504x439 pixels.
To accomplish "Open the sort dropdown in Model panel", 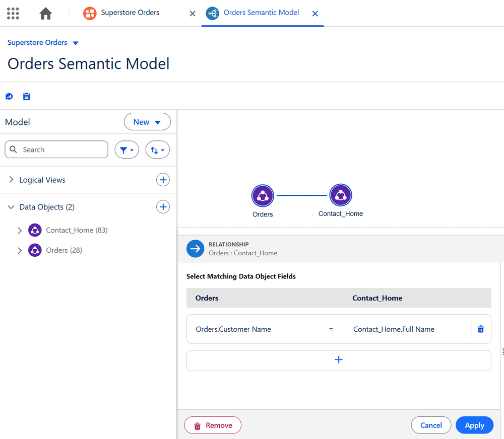I will [157, 150].
